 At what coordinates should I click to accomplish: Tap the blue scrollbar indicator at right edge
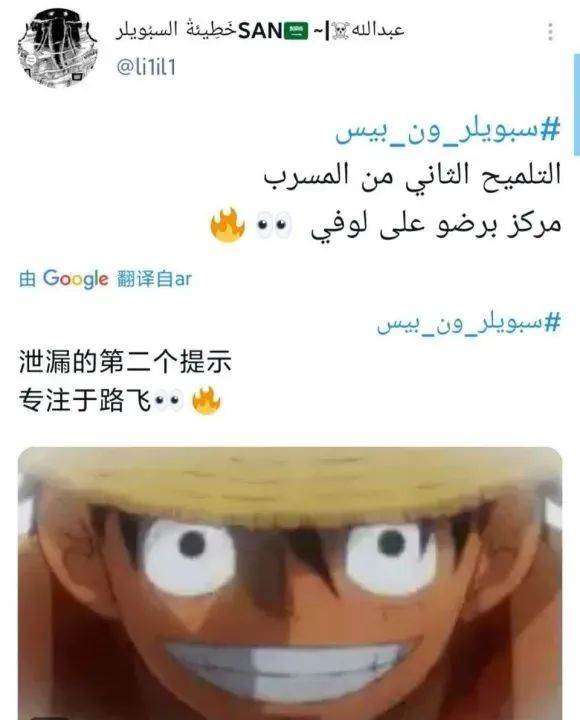tap(577, 105)
